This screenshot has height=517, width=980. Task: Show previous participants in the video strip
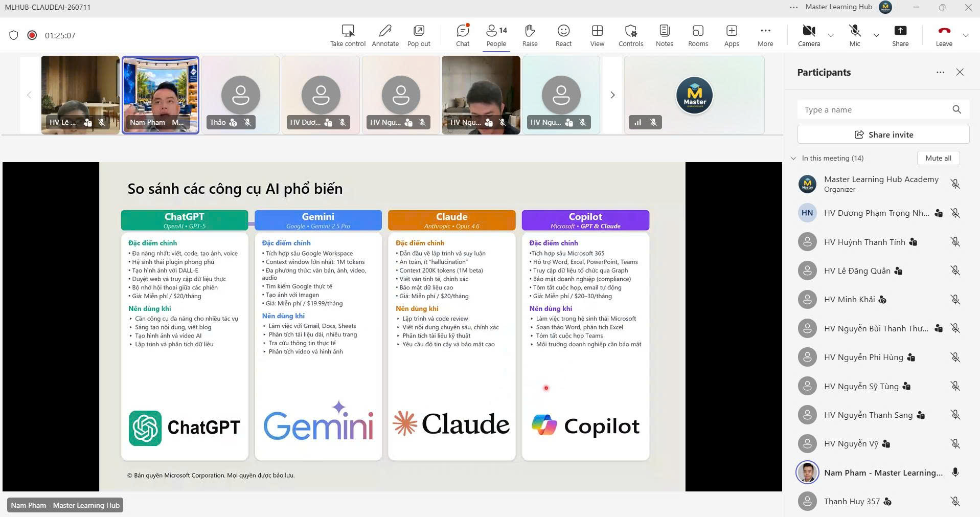29,95
